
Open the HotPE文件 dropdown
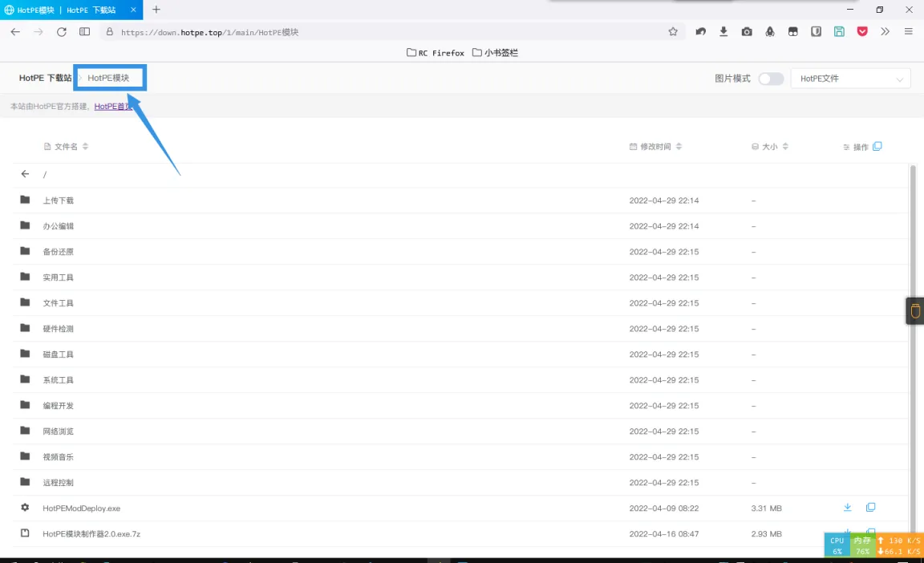point(850,79)
